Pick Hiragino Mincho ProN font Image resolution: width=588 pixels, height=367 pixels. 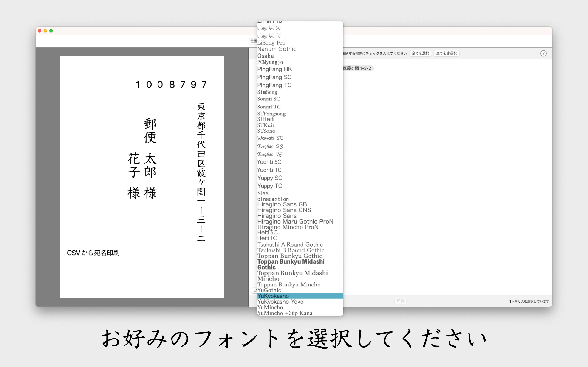point(288,227)
